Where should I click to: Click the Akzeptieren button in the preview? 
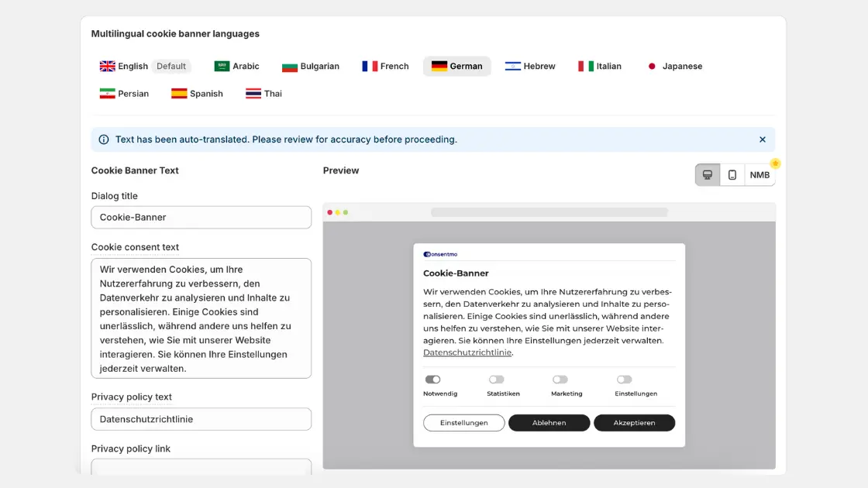point(634,422)
